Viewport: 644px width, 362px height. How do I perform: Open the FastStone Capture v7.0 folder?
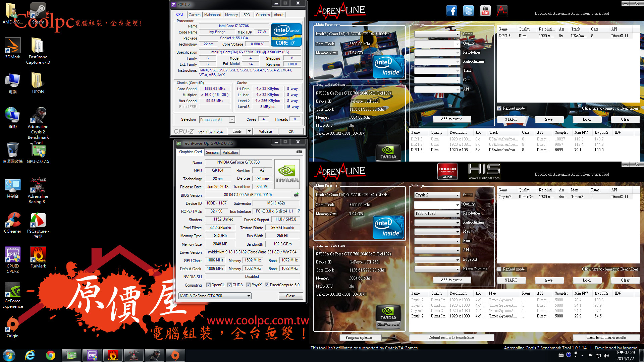coord(38,51)
